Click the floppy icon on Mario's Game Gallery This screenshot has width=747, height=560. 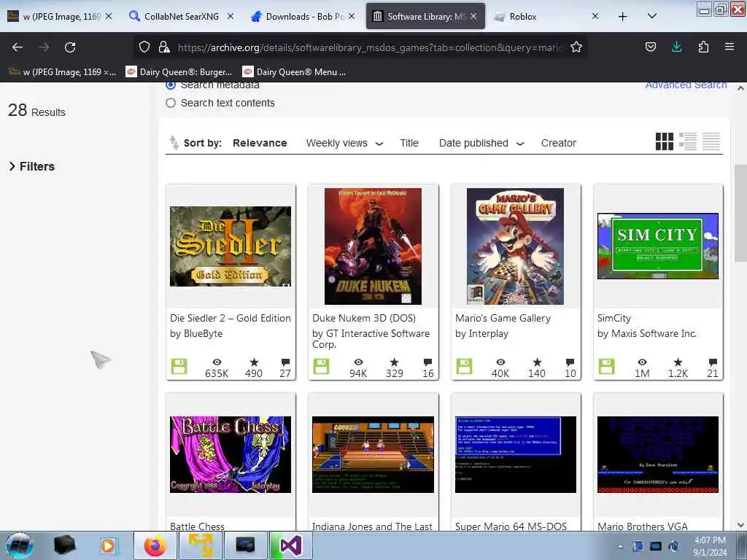click(x=464, y=367)
